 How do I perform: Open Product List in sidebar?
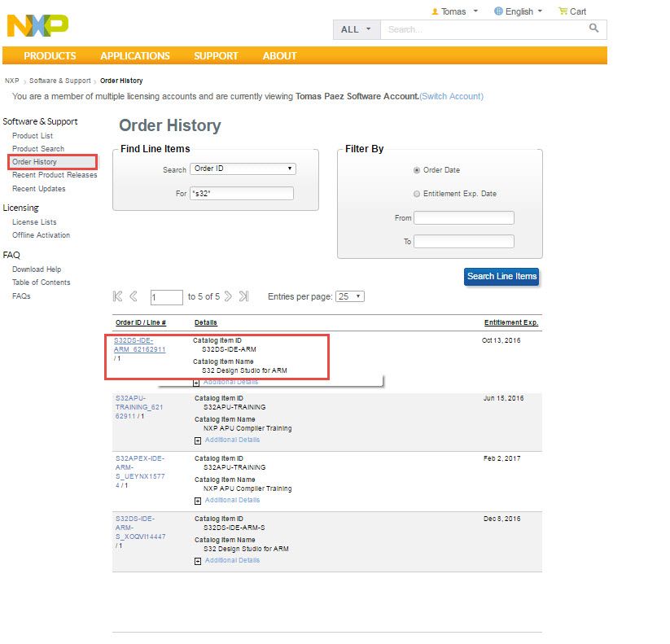click(x=33, y=136)
